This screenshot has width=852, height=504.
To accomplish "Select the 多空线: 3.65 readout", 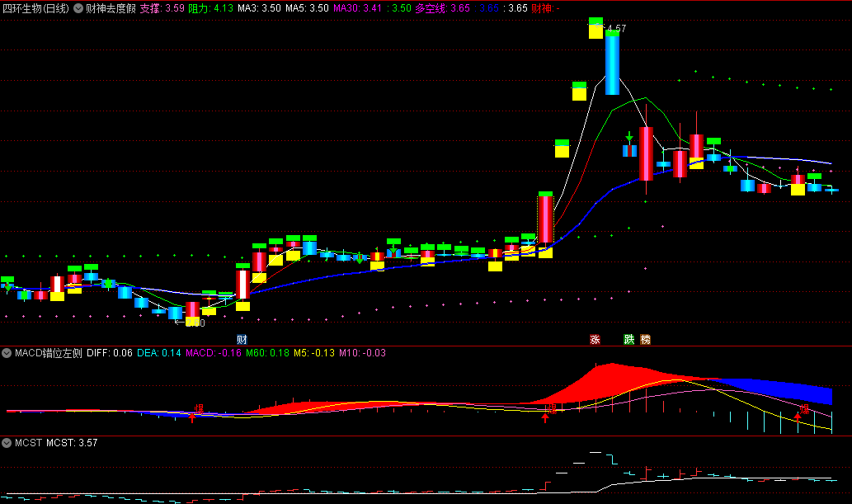I will pos(442,9).
